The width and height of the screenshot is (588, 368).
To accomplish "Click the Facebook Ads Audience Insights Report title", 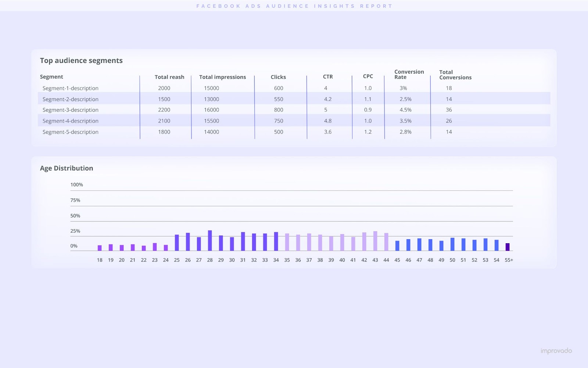I will click(294, 6).
